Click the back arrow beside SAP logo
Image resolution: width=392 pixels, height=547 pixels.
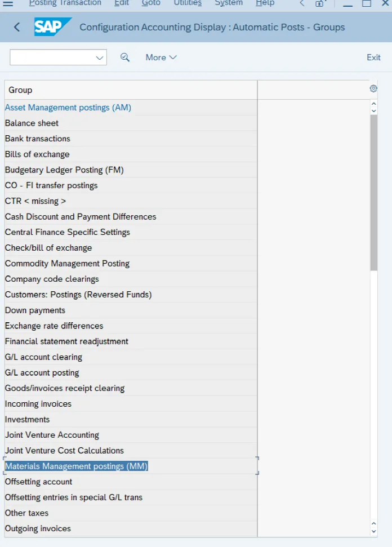point(17,27)
